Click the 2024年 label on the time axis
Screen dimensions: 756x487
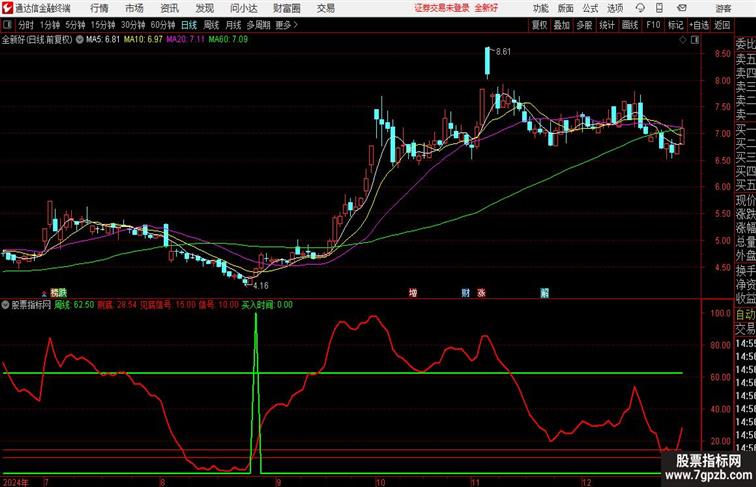15,482
